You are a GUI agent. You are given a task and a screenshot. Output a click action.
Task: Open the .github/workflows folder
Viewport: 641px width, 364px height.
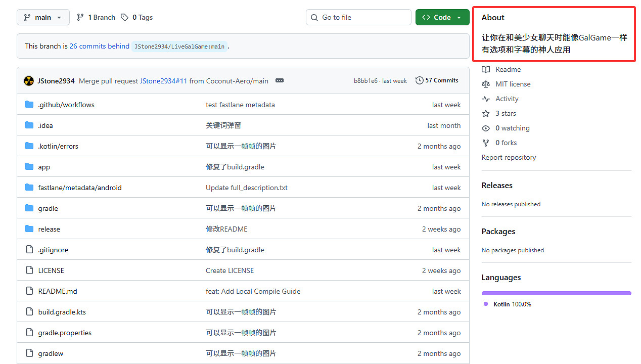pyautogui.click(x=66, y=105)
